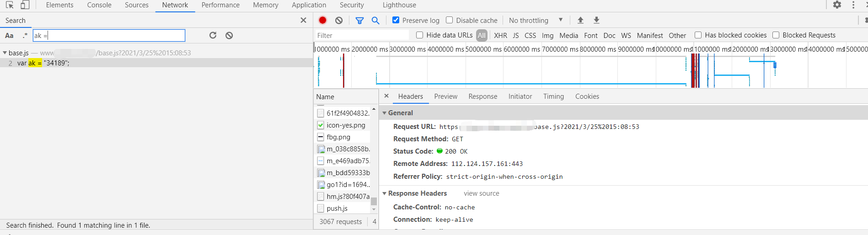Screen dimensions: 868x235
Task: Click the Name column header
Action: (x=346, y=96)
